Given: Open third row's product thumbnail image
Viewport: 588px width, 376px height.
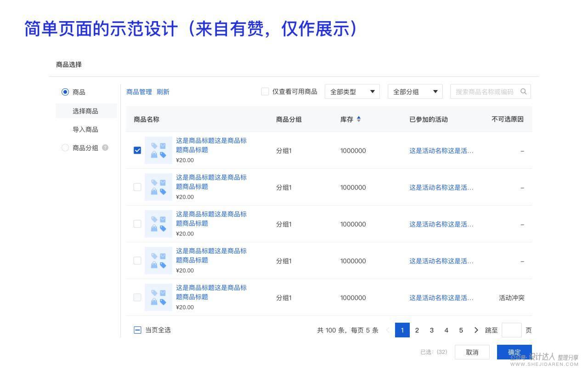Looking at the screenshot, I should [x=158, y=224].
